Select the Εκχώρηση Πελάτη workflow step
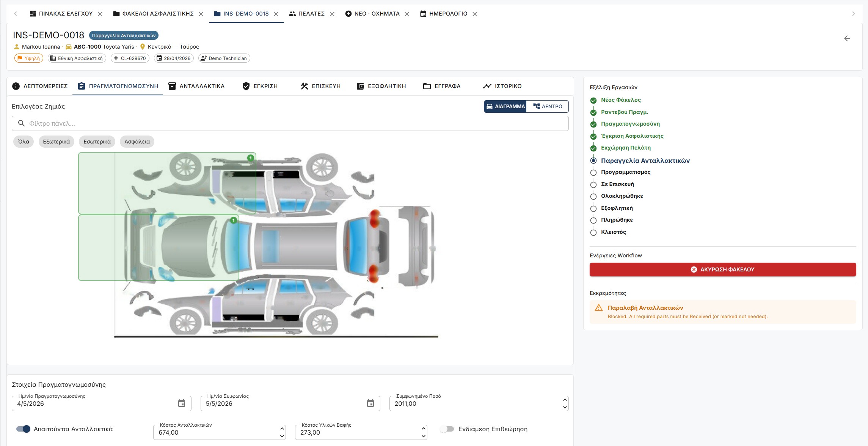 (626, 148)
